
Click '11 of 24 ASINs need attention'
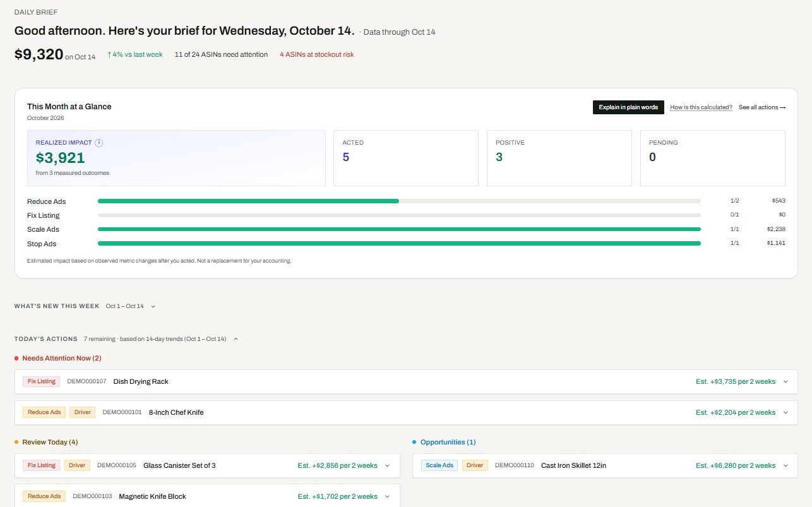tap(221, 55)
